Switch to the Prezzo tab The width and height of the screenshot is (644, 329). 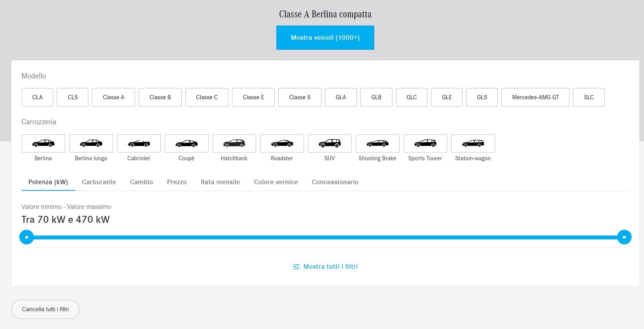(x=177, y=182)
